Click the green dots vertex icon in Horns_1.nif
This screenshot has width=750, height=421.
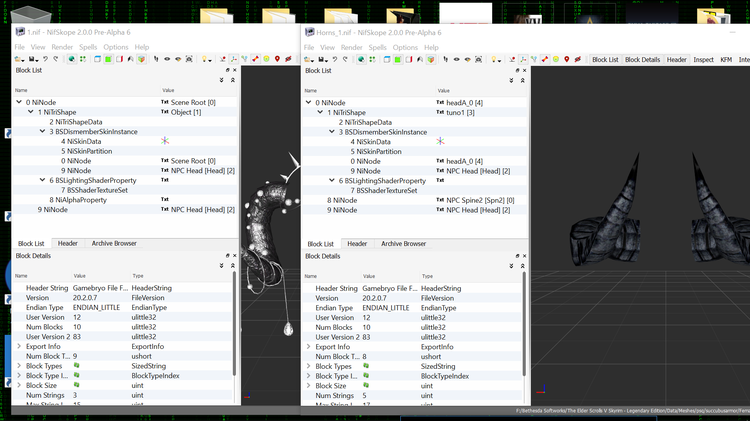point(372,59)
